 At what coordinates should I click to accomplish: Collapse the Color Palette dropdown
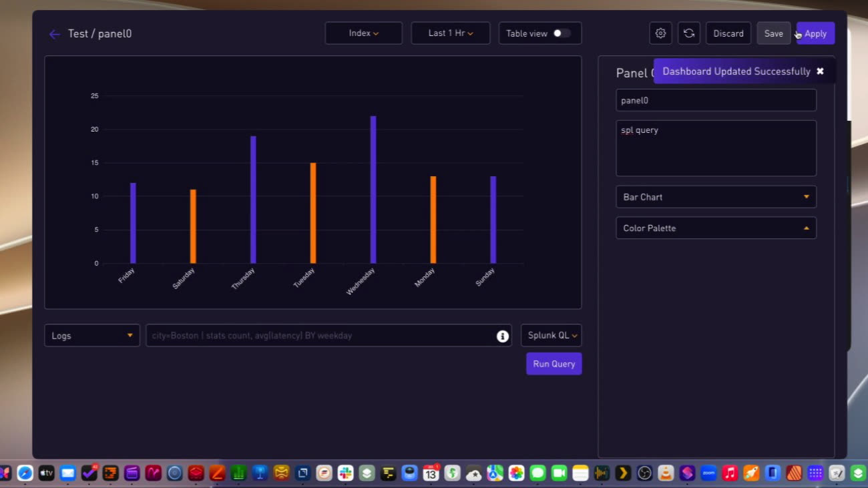[x=716, y=228]
